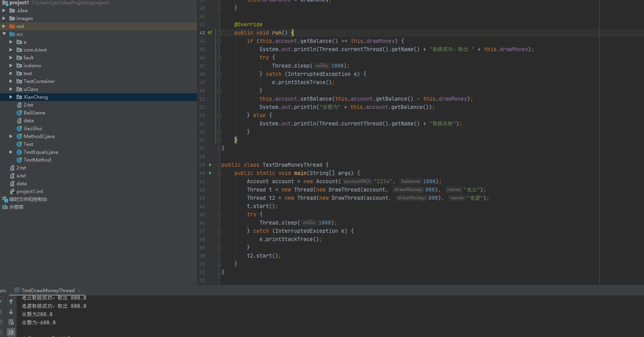Screen dimensions: 644x337
Task: Click the Up stack trace arrow in Run panel
Action: (x=11, y=302)
